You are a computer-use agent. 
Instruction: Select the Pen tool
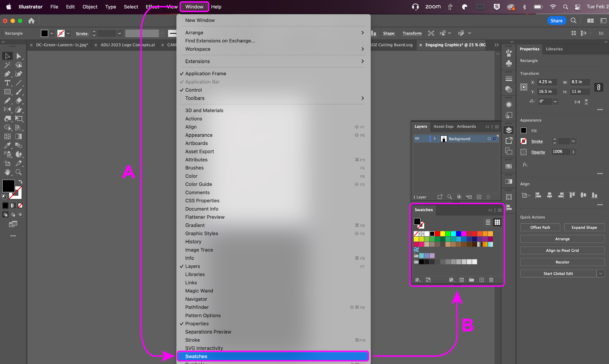tap(7, 74)
